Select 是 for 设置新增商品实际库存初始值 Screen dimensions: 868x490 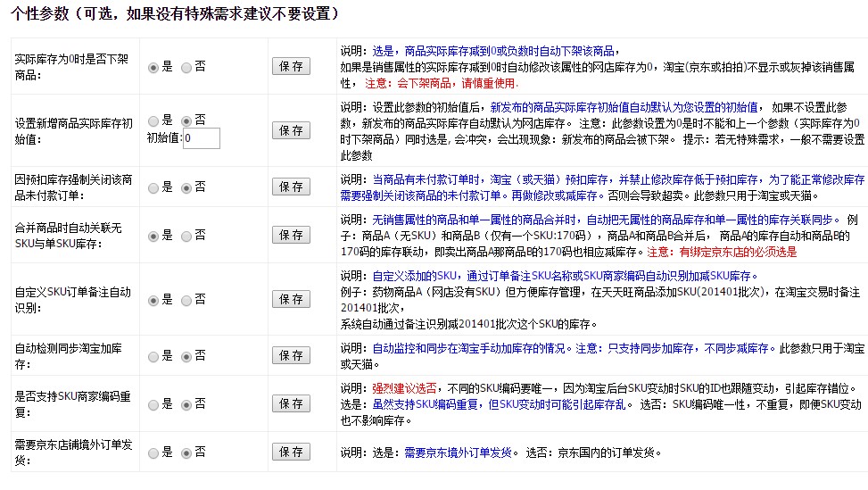(153, 120)
